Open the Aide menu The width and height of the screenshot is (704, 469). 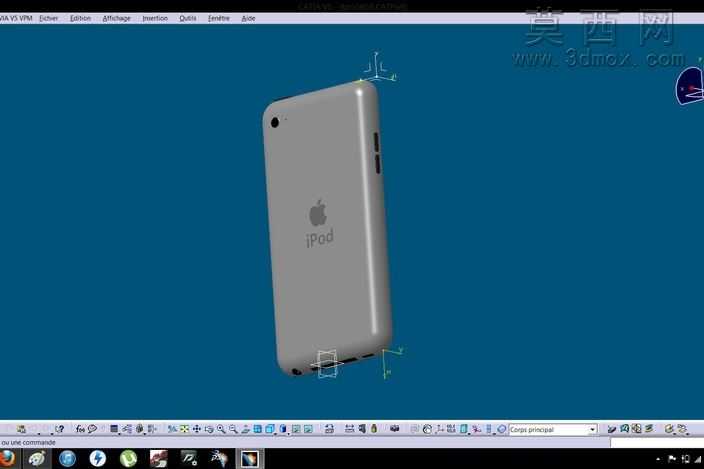(248, 18)
